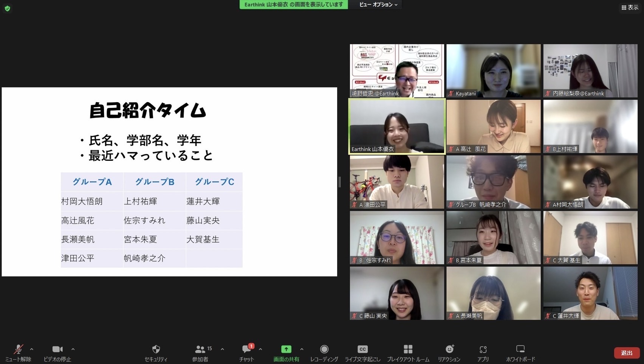Expand audio options arrow next to mute
The width and height of the screenshot is (644, 364).
pyautogui.click(x=32, y=349)
